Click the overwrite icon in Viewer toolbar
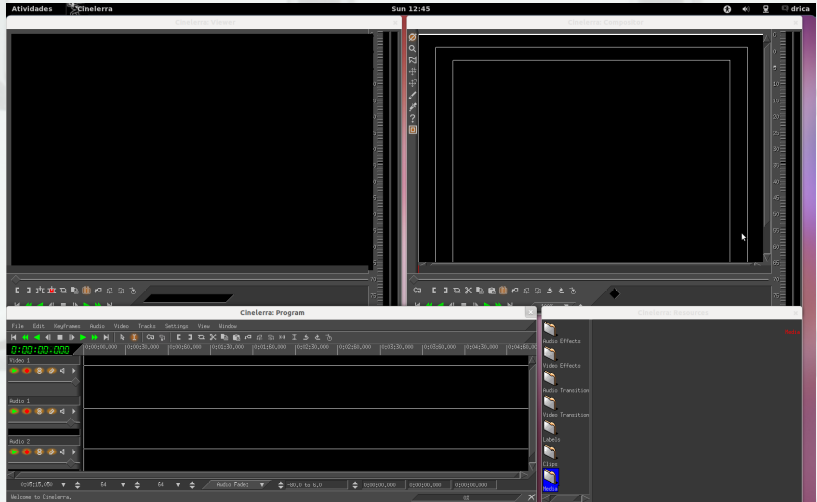 52,290
